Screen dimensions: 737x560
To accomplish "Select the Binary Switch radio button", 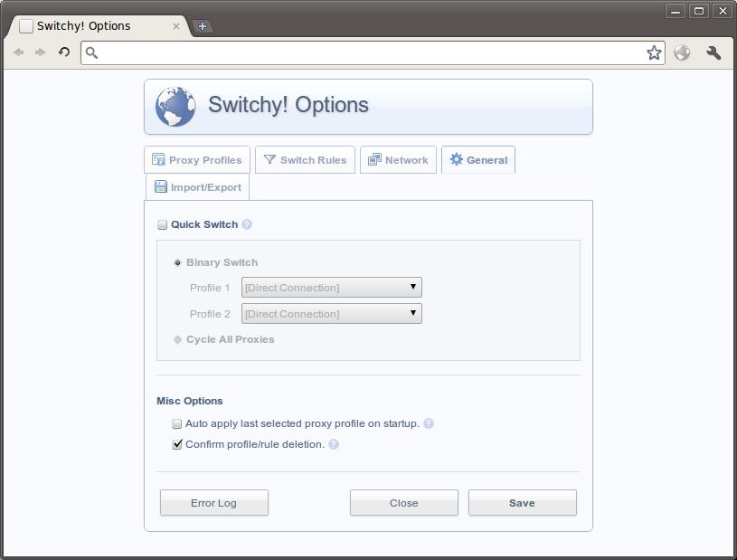I will click(177, 263).
